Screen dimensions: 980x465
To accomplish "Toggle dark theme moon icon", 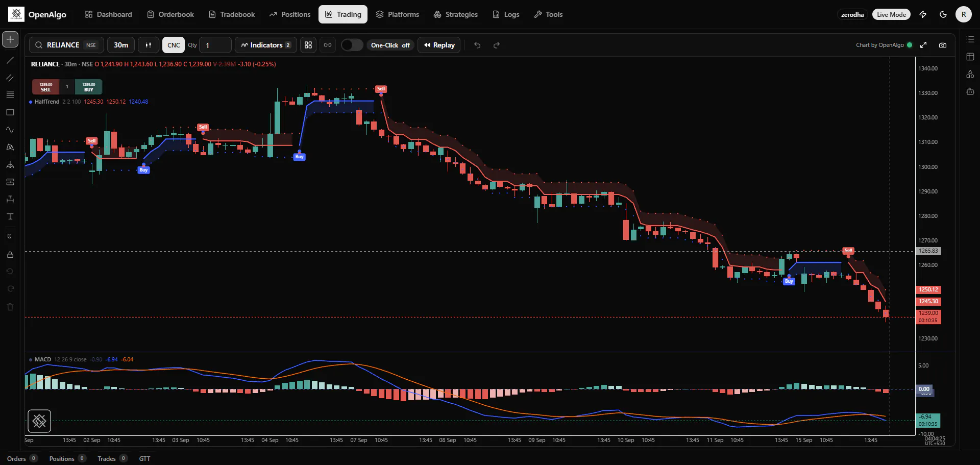I will pyautogui.click(x=943, y=14).
